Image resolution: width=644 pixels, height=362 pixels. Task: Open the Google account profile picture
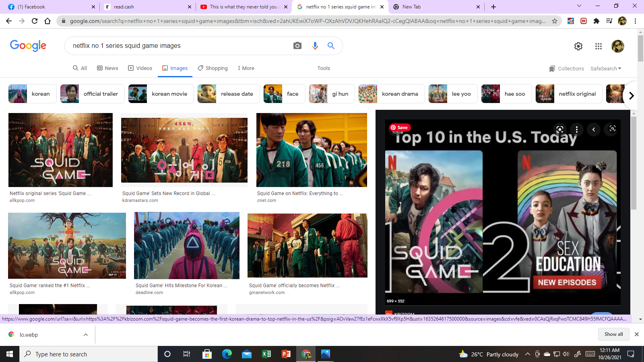tap(618, 46)
